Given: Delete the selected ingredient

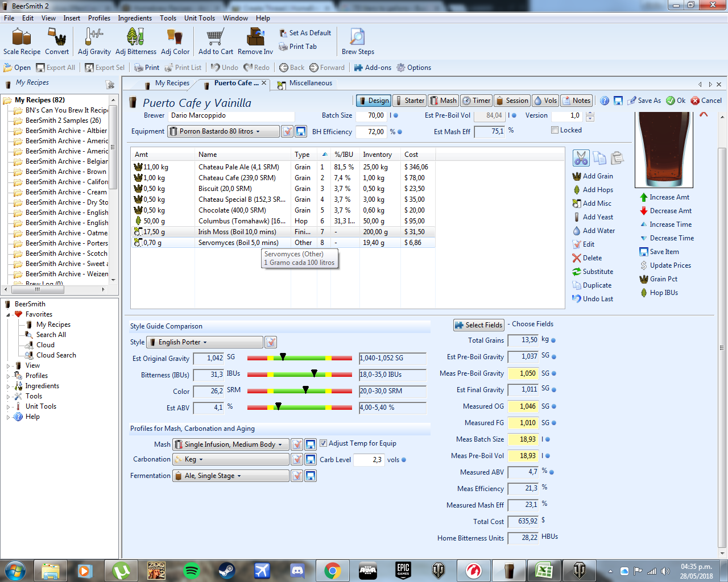Looking at the screenshot, I should click(587, 258).
